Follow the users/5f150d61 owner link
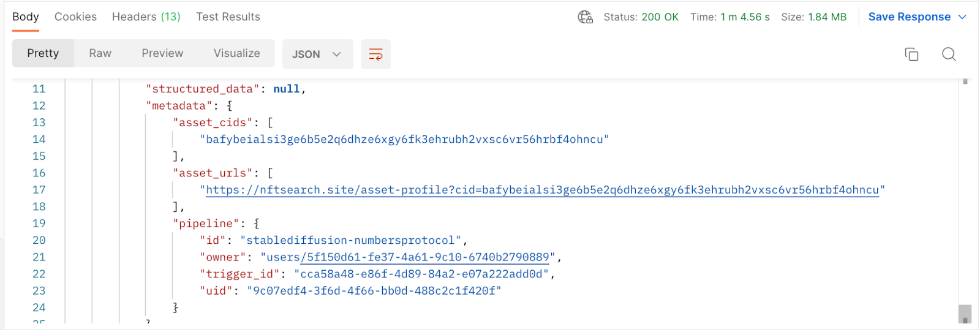This screenshot has width=980, height=332. pos(408,257)
